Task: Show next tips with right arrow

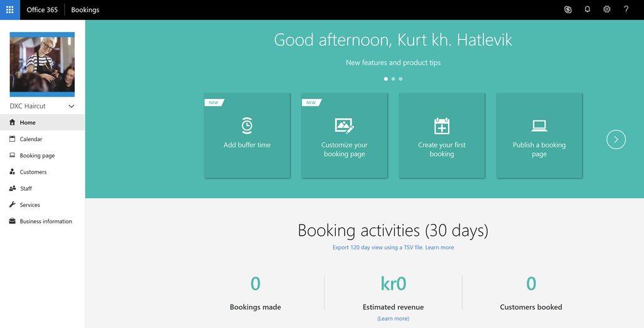Action: point(616,139)
